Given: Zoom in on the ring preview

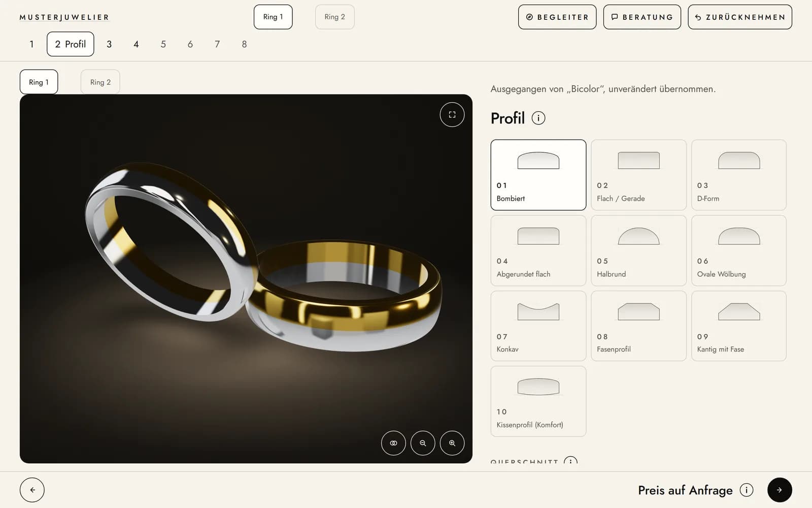Looking at the screenshot, I should pyautogui.click(x=452, y=443).
